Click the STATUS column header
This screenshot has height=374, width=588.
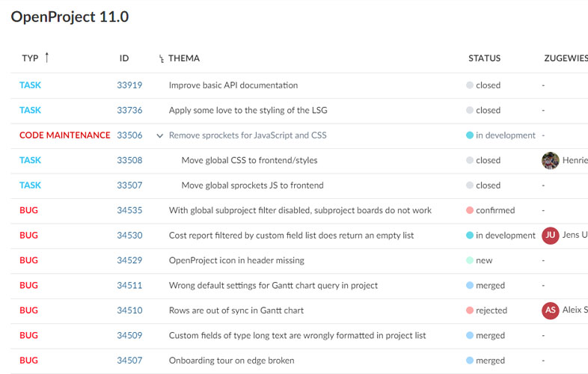click(x=484, y=58)
